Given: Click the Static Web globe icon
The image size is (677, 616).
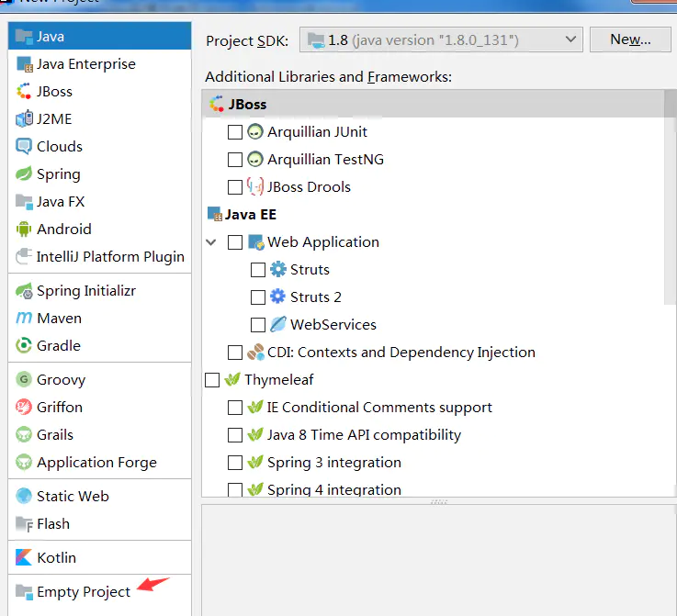Looking at the screenshot, I should tap(24, 496).
